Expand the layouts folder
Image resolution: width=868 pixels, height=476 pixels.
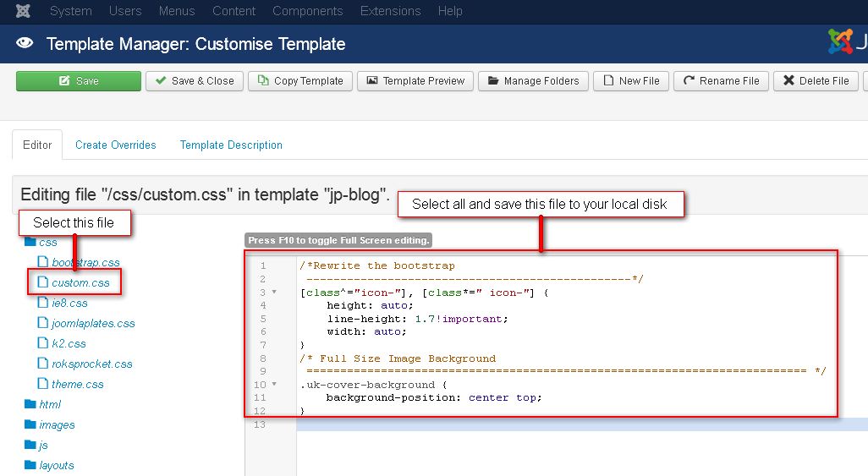click(57, 465)
